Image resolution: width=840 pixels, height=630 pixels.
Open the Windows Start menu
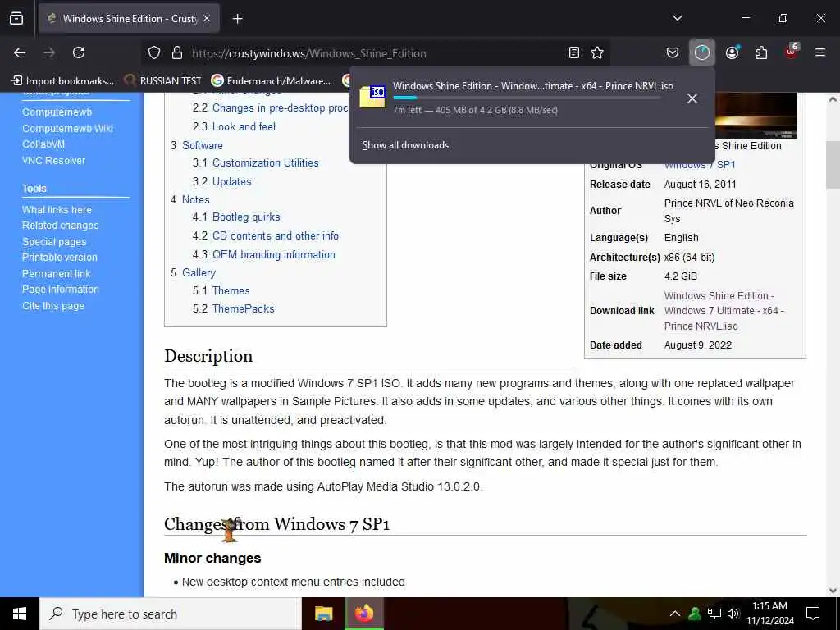20,614
